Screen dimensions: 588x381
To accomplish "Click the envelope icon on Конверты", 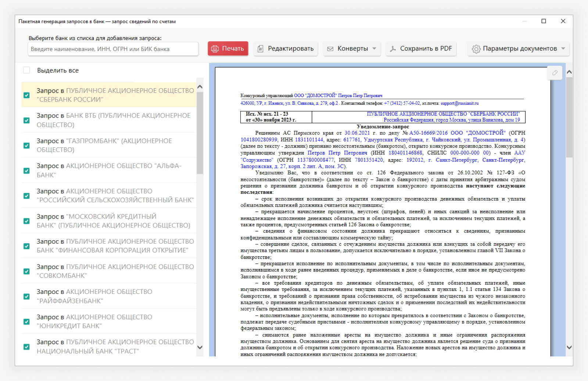I will [x=330, y=48].
